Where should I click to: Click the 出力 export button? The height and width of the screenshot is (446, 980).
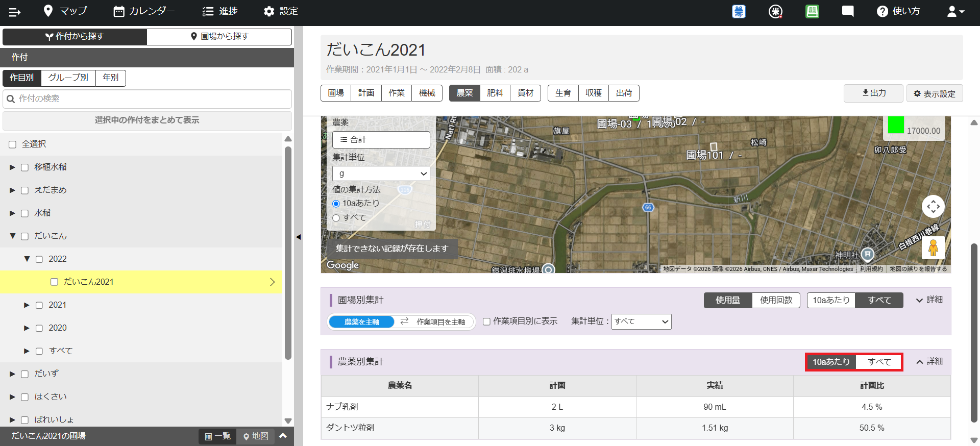coord(873,93)
